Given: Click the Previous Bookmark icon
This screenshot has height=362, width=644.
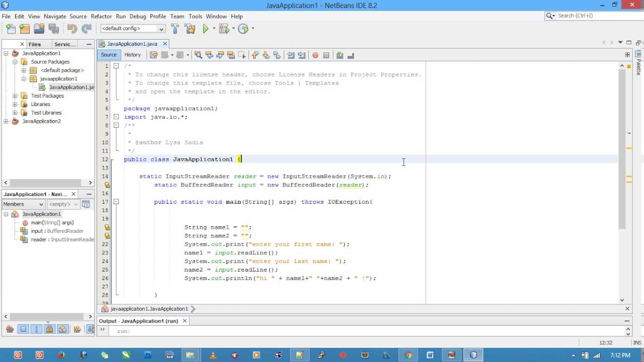Looking at the screenshot, I should click(x=255, y=55).
